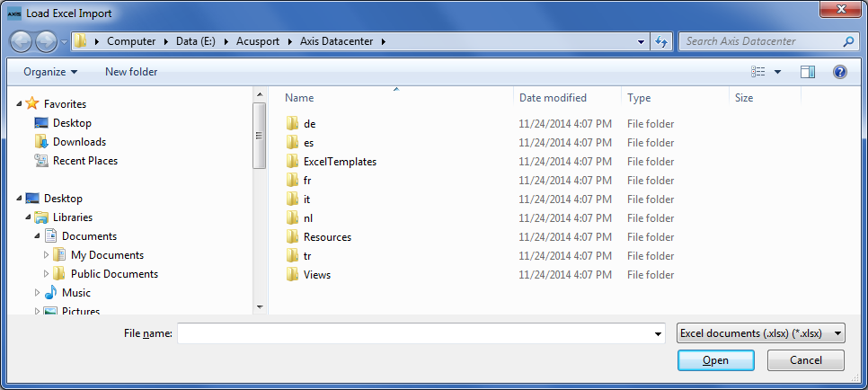The image size is (868, 390).
Task: Select the nl folder icon
Action: tap(292, 217)
